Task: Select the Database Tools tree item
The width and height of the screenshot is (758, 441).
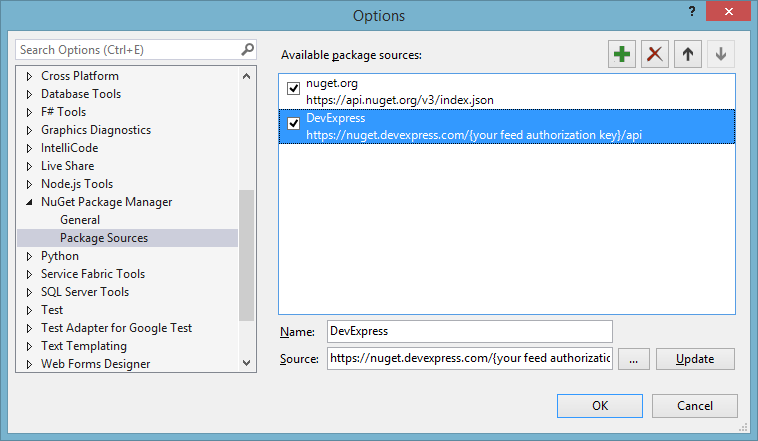Action: tap(81, 94)
